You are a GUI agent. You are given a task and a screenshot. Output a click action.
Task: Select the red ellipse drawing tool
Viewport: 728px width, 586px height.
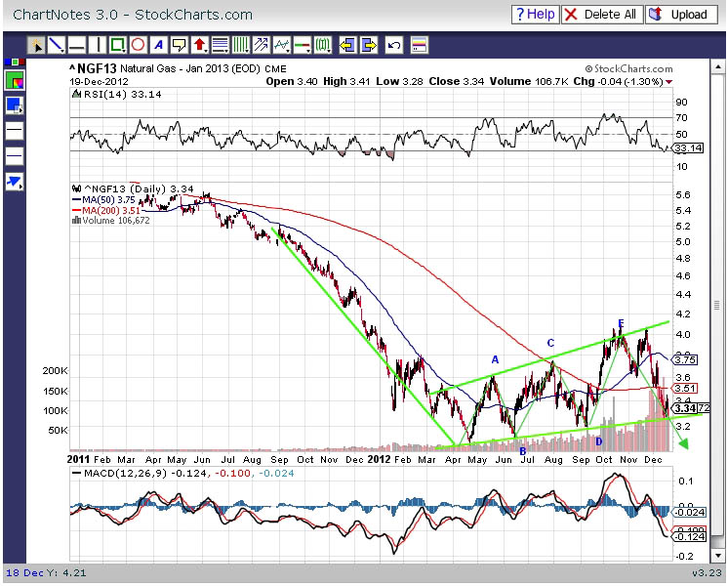click(139, 45)
